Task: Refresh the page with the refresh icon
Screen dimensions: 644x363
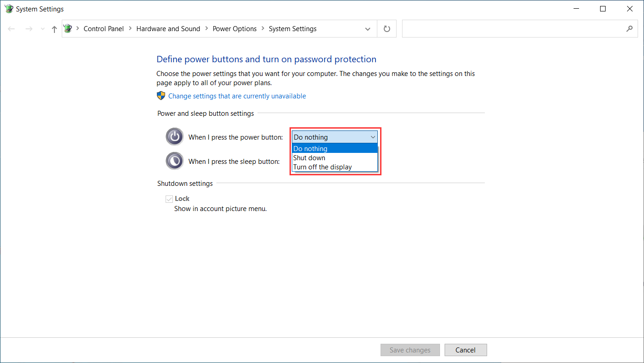Action: click(386, 29)
